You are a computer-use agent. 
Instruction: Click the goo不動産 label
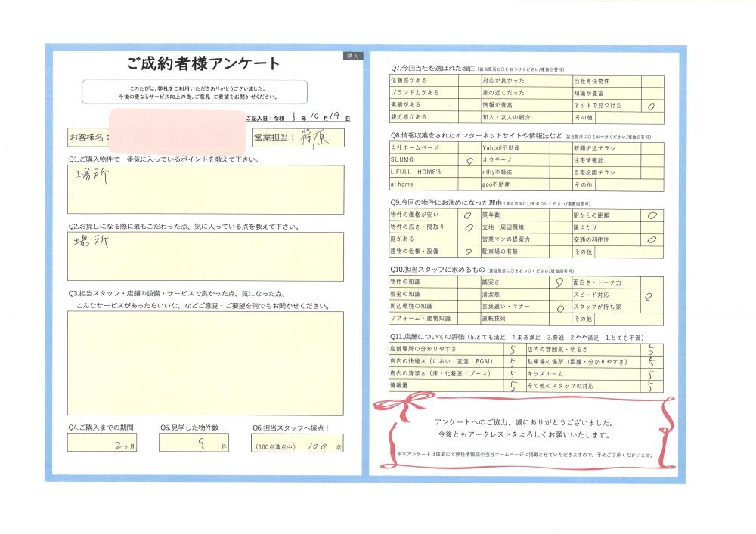pos(496,184)
